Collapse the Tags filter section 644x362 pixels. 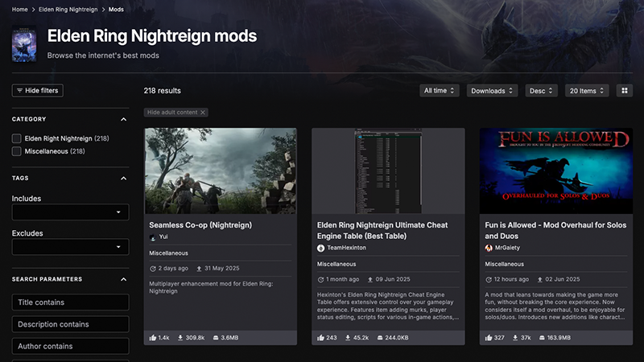(124, 179)
